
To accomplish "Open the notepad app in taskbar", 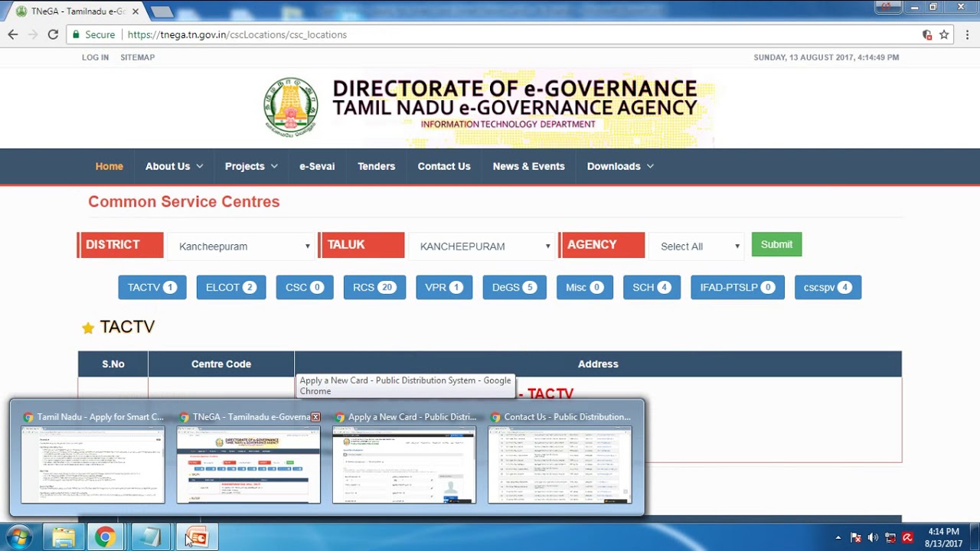I will click(x=149, y=537).
